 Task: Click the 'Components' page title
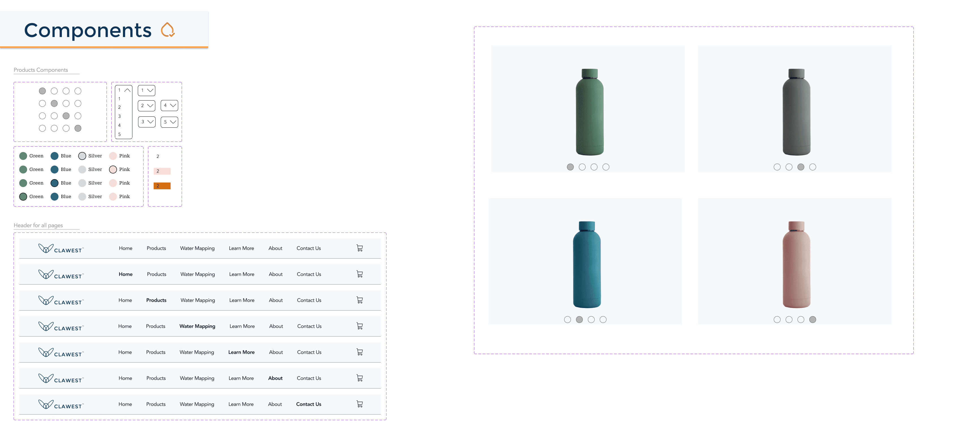(x=88, y=30)
